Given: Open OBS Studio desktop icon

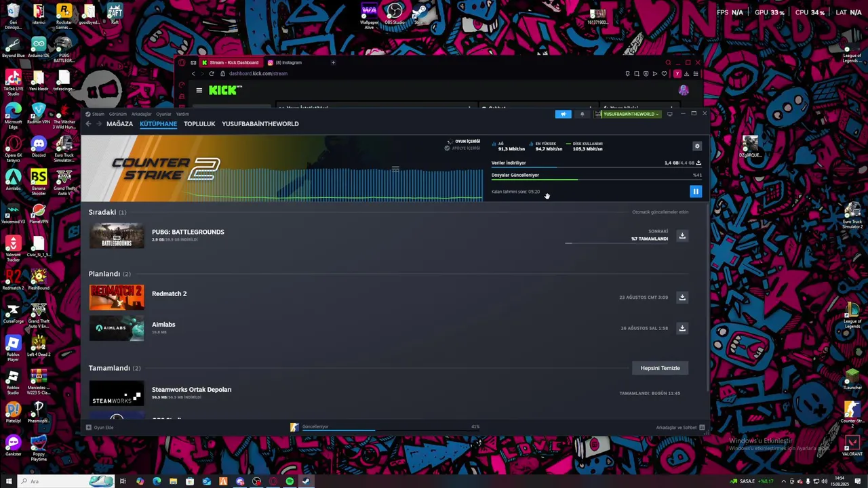Looking at the screenshot, I should [x=395, y=15].
